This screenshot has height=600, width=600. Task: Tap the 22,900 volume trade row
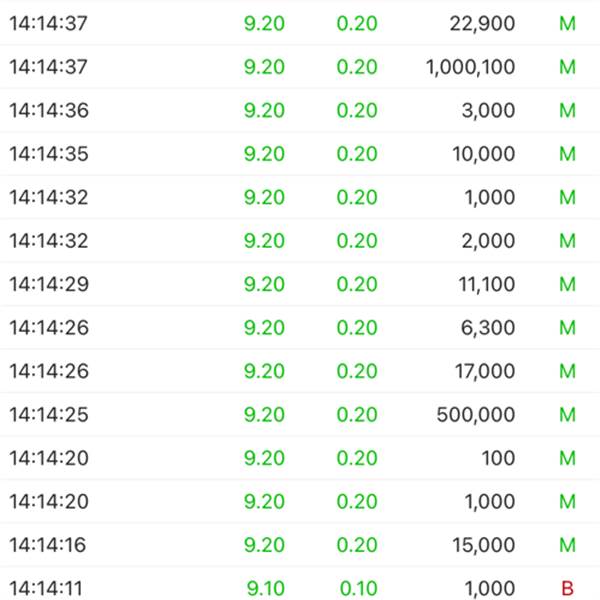300,23
